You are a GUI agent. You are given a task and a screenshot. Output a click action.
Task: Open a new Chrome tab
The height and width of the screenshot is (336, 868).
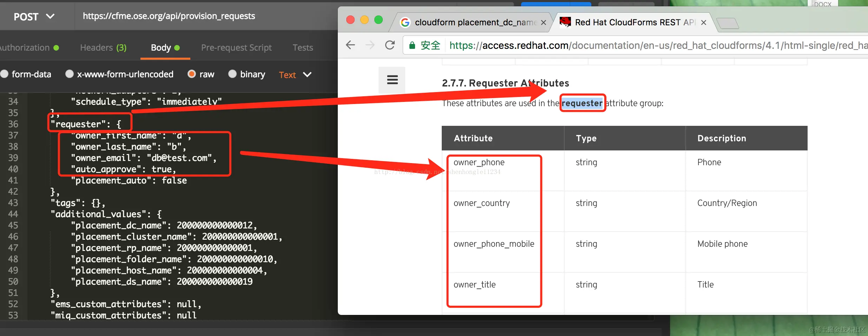pyautogui.click(x=728, y=23)
